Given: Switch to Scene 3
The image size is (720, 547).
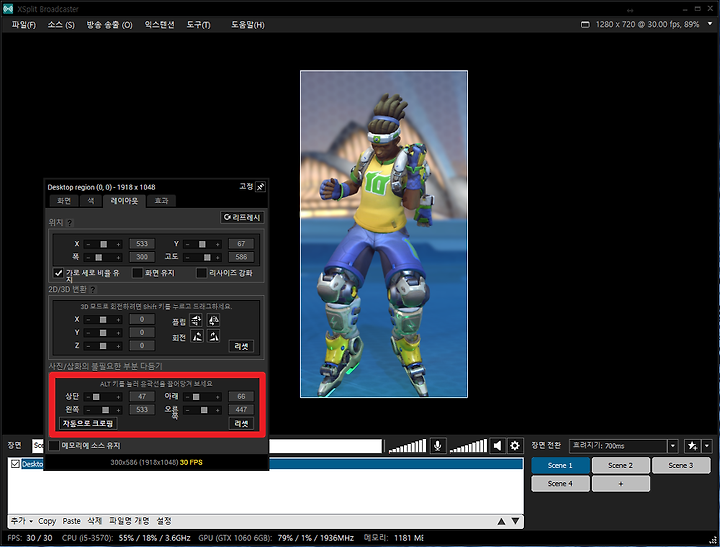Looking at the screenshot, I should click(x=681, y=465).
